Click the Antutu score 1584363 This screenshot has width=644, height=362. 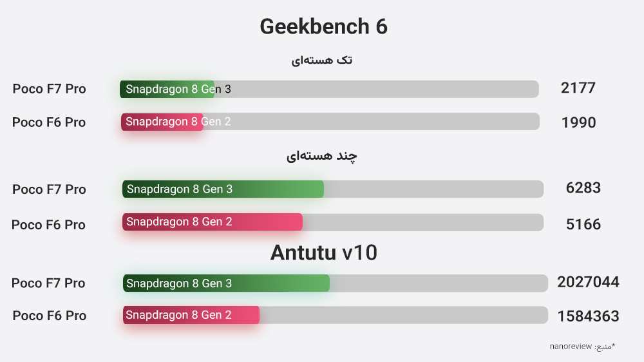coord(588,316)
